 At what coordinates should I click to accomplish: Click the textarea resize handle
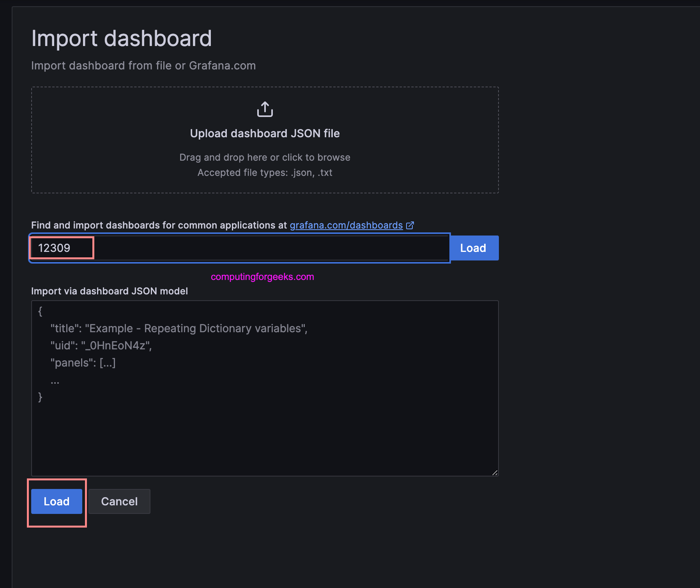495,472
